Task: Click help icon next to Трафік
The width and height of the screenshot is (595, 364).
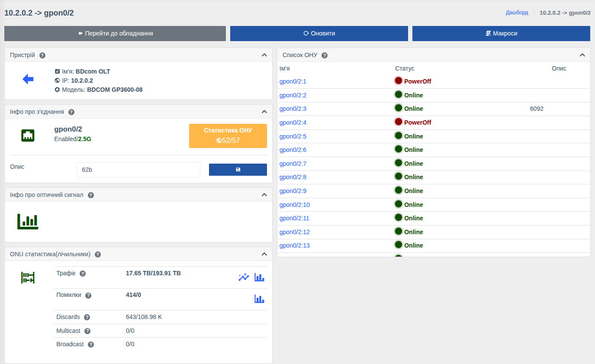Action: pyautogui.click(x=83, y=274)
